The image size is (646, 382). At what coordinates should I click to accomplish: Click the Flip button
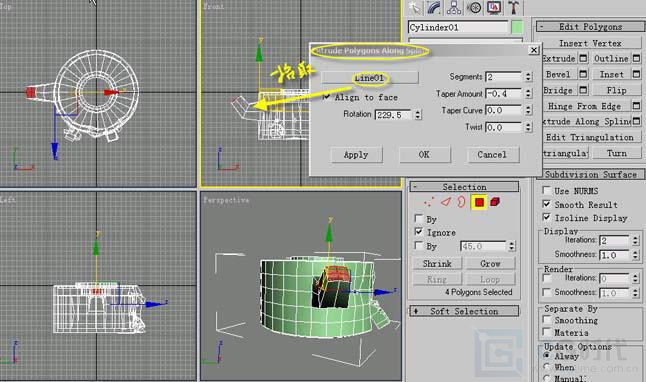tap(616, 90)
